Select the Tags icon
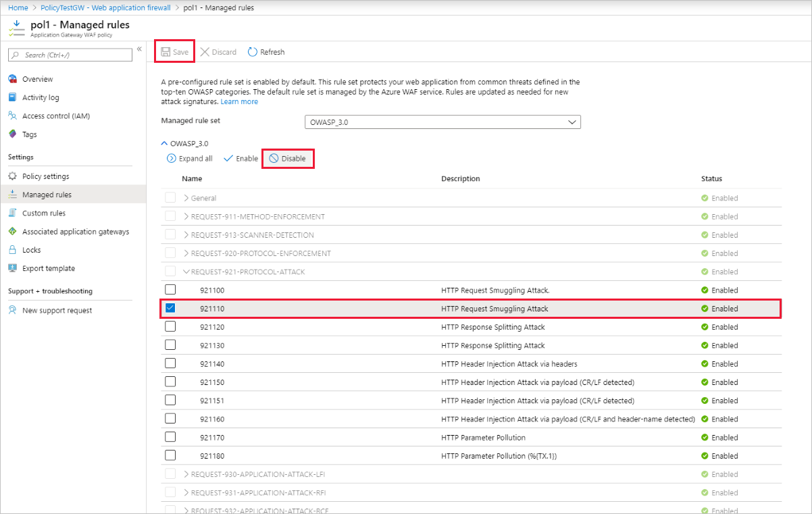812x514 pixels. pyautogui.click(x=12, y=134)
